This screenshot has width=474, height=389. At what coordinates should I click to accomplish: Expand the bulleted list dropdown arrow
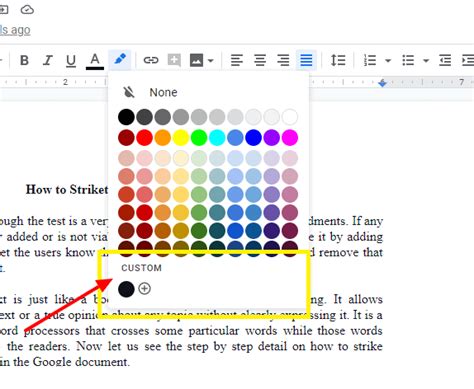pos(426,61)
